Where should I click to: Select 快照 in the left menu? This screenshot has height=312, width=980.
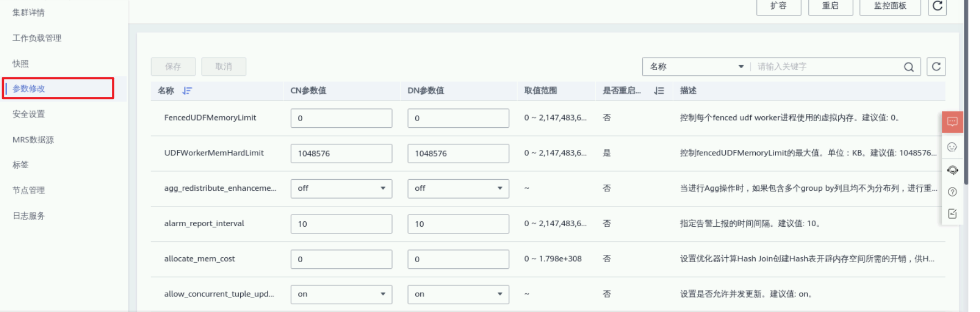click(x=20, y=64)
